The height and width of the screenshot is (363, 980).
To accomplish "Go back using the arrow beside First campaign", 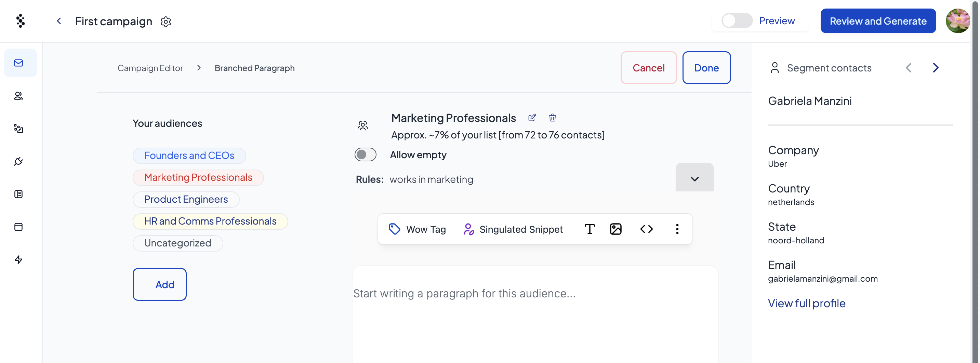I will (x=59, y=21).
